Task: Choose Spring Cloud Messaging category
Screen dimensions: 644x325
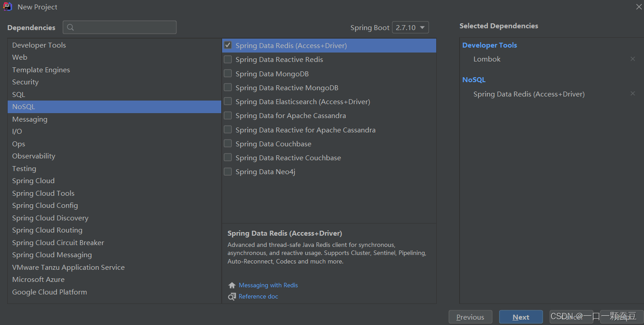Action: coord(114,255)
